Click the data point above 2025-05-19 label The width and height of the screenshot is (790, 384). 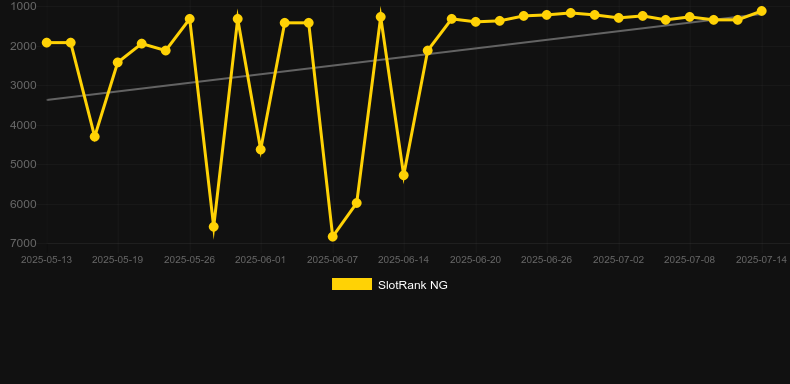pyautogui.click(x=117, y=62)
